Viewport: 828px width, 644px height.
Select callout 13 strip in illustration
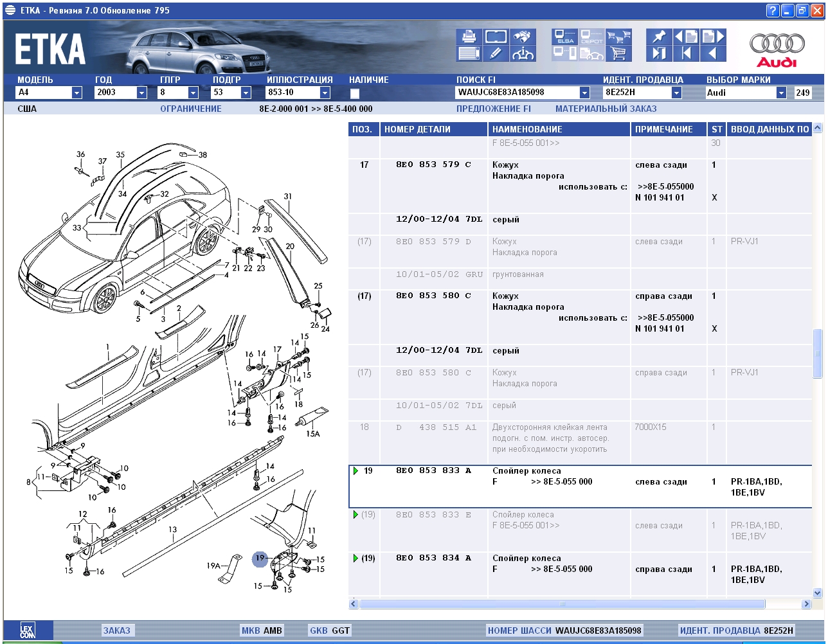click(x=172, y=530)
